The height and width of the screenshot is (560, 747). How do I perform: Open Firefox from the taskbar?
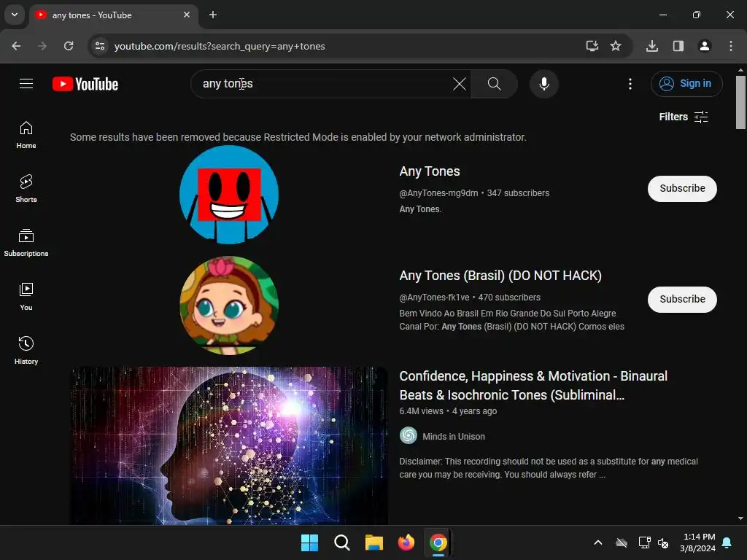406,542
